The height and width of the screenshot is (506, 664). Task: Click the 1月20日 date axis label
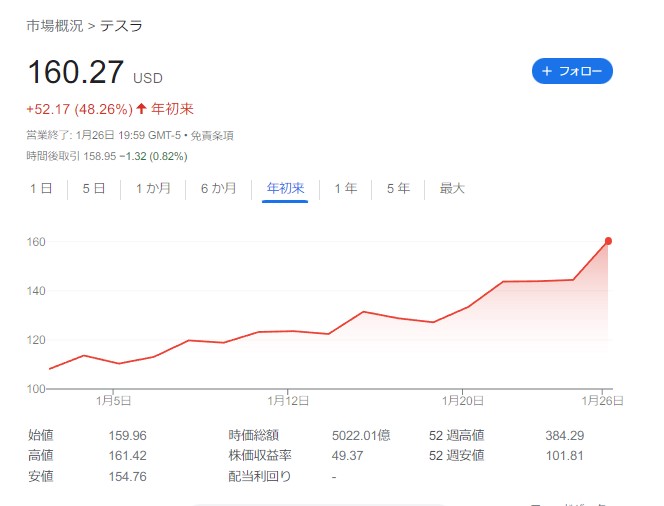click(462, 401)
